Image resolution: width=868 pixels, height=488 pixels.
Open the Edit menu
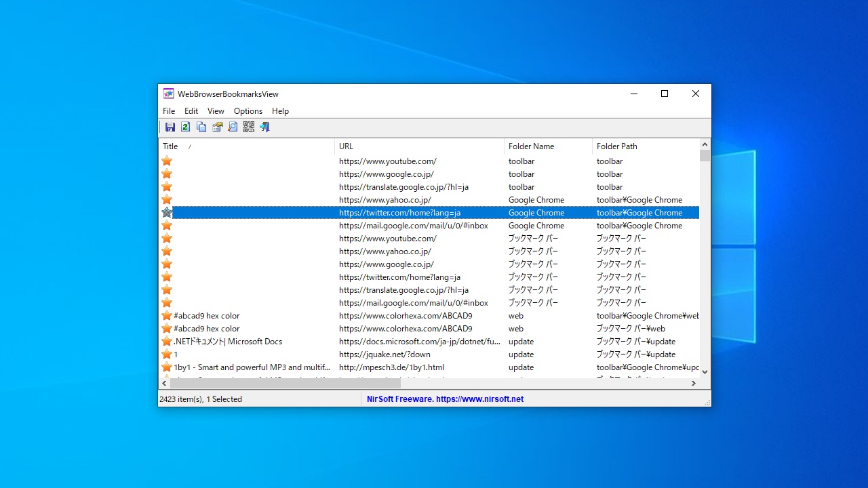click(191, 111)
